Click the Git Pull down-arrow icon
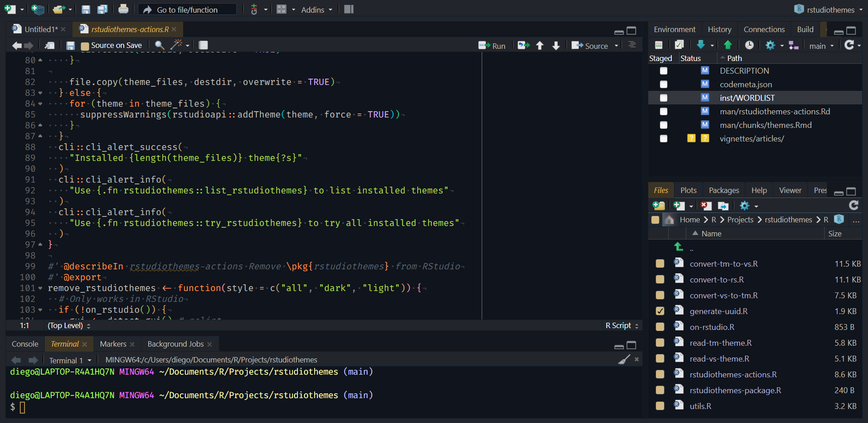Image resolution: width=868 pixels, height=423 pixels. tap(700, 45)
